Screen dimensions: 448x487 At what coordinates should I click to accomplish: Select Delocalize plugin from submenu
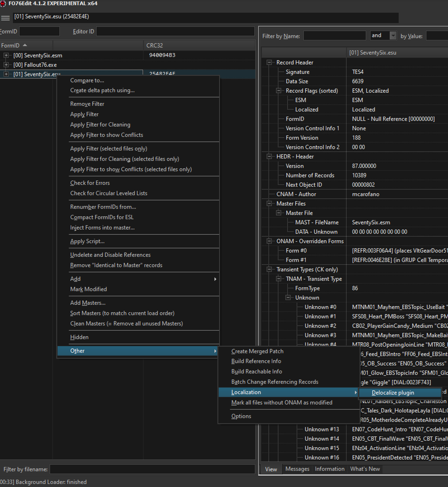pos(393,393)
